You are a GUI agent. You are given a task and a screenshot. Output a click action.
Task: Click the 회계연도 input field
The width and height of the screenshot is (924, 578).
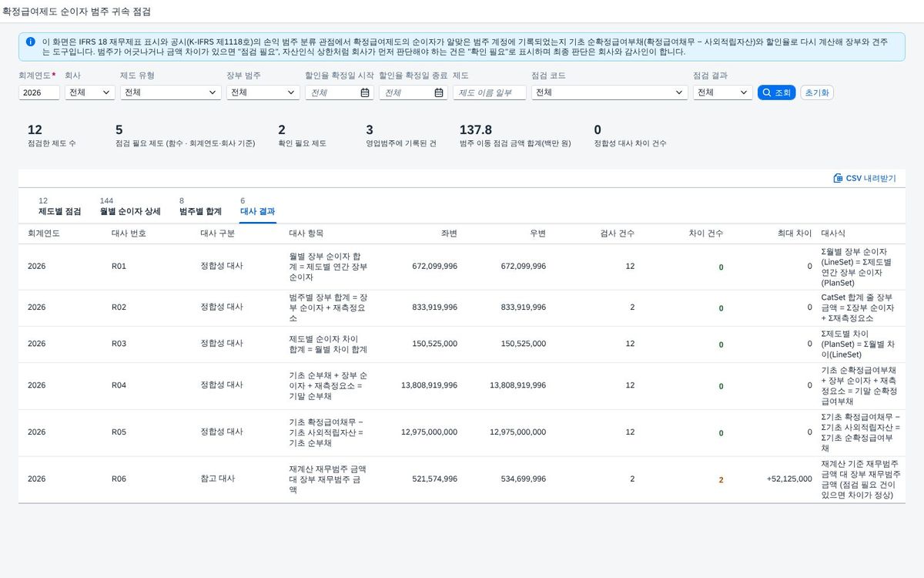tap(39, 92)
